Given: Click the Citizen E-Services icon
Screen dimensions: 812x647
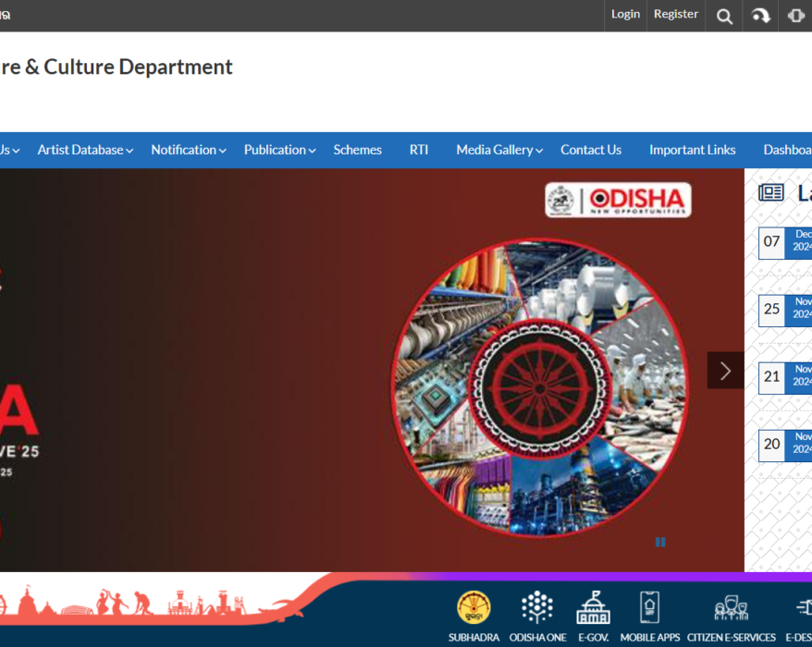Looking at the screenshot, I should pos(731,608).
